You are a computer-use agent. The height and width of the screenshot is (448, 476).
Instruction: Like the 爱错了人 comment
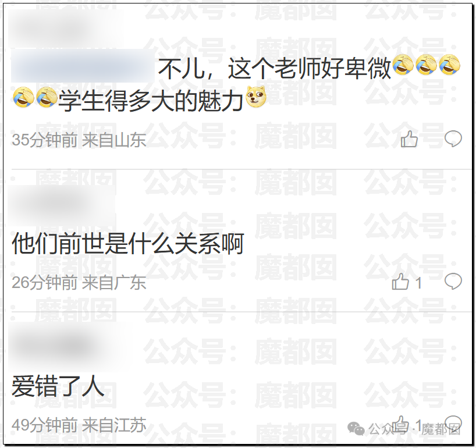tap(400, 424)
